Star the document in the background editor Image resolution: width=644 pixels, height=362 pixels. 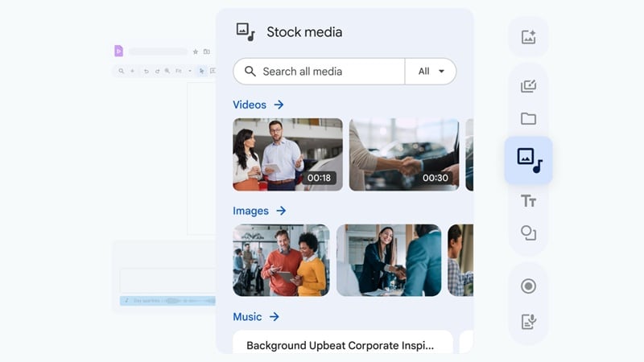pyautogui.click(x=196, y=51)
